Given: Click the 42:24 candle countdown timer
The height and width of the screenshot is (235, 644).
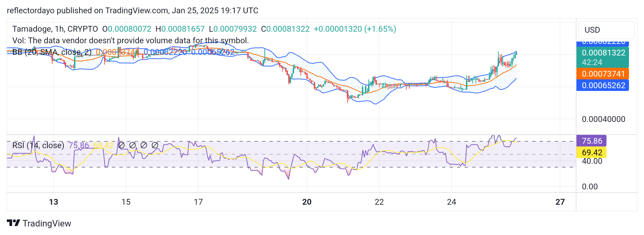Looking at the screenshot, I should click(x=592, y=62).
